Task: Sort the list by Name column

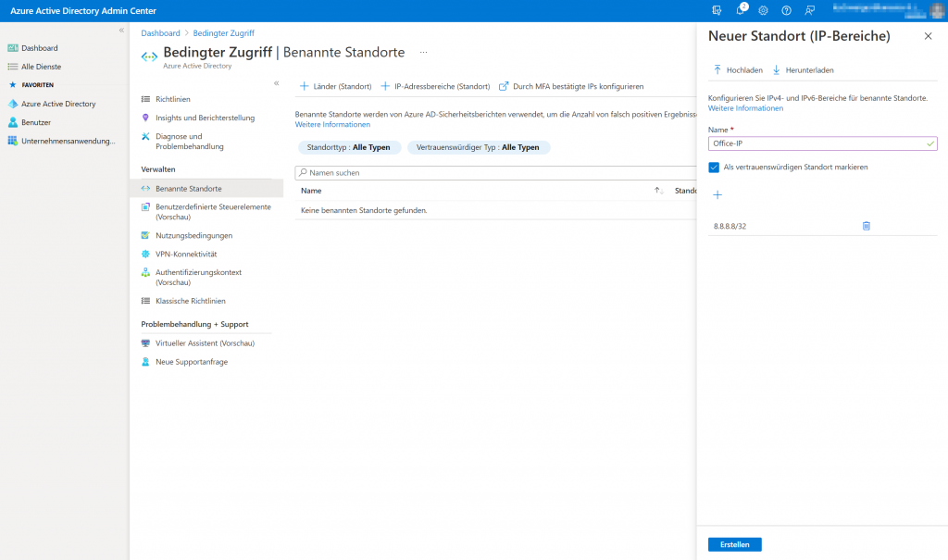Action: tap(658, 191)
